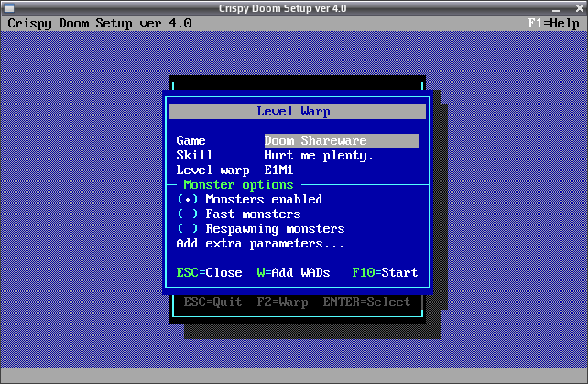Click F2=Warp in the background window
Screen dimensions: 588x384
click(283, 302)
